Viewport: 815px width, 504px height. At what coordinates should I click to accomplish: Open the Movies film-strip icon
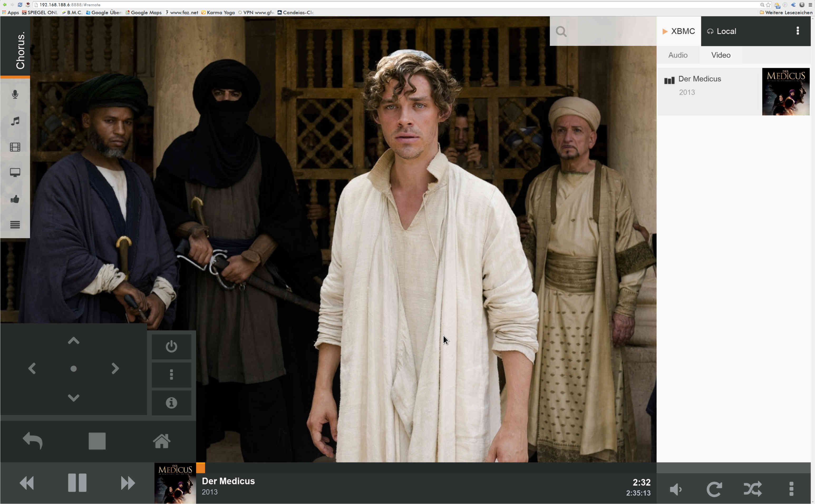click(15, 147)
